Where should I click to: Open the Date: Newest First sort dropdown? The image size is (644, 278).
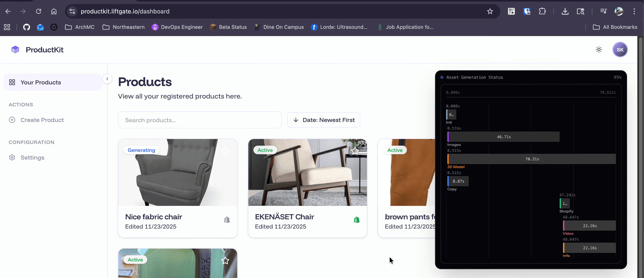pyautogui.click(x=324, y=120)
